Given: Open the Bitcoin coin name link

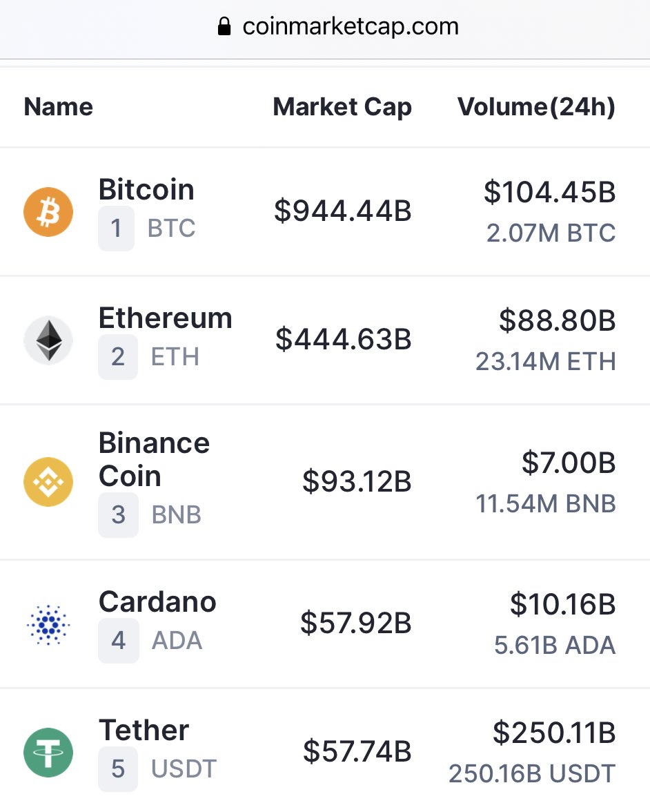Looking at the screenshot, I should 146,189.
